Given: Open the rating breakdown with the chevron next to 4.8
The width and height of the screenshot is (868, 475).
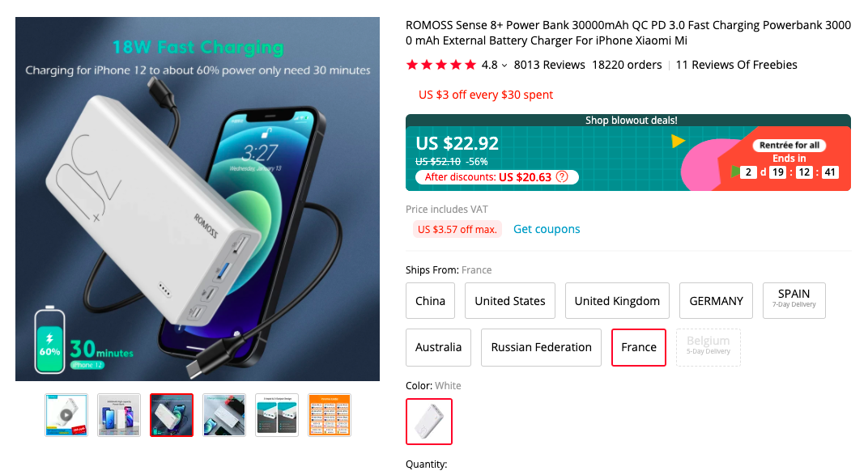Looking at the screenshot, I should pyautogui.click(x=505, y=65).
